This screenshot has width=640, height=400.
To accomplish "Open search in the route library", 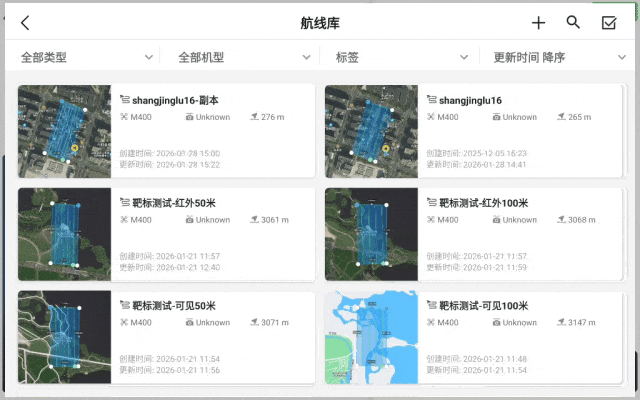I will pyautogui.click(x=573, y=23).
